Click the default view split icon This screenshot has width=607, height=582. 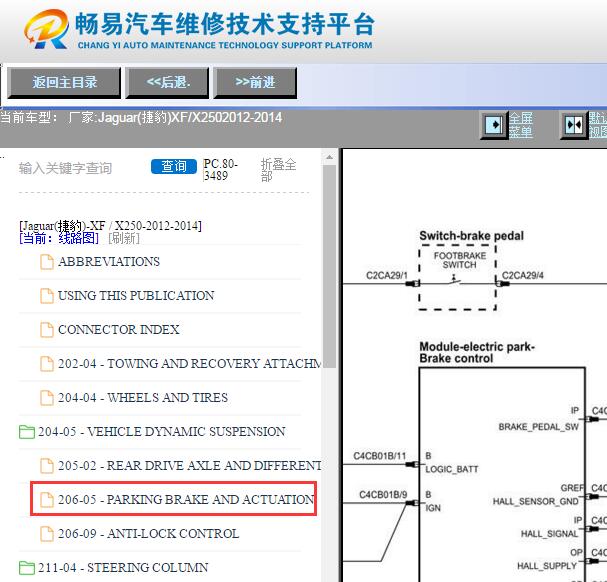574,125
